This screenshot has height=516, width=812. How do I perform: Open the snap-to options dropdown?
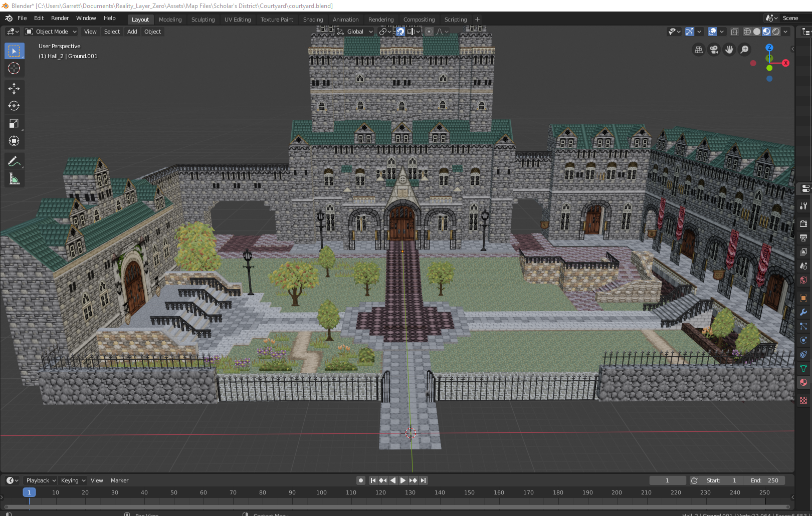[414, 32]
